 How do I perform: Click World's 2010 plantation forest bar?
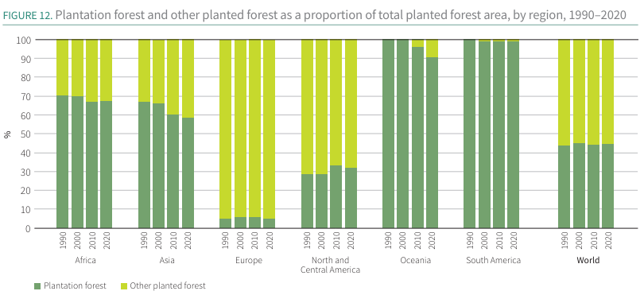point(593,186)
